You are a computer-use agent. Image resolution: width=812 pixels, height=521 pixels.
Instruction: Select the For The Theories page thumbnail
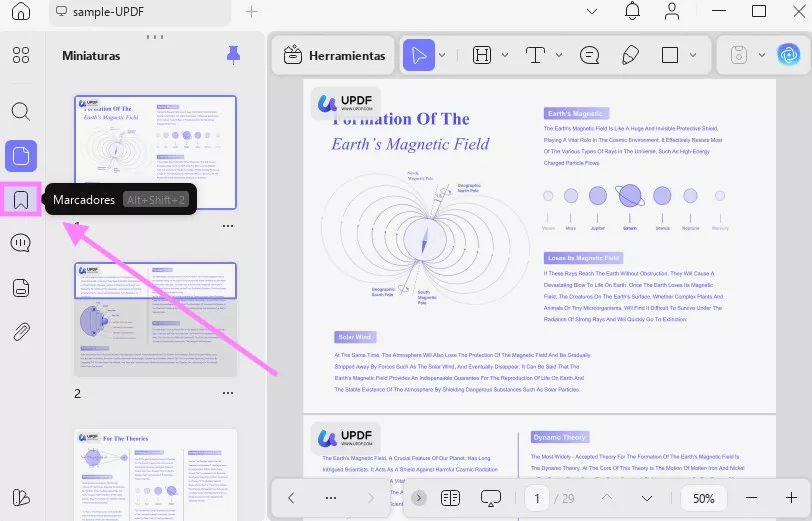tap(155, 475)
